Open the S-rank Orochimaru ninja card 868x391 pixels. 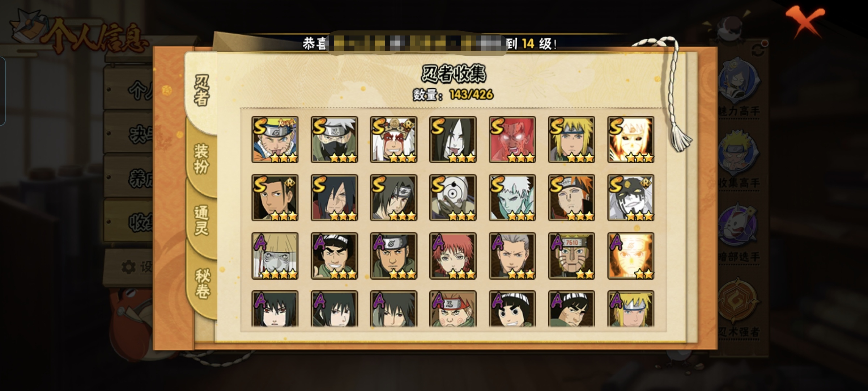pyautogui.click(x=453, y=140)
